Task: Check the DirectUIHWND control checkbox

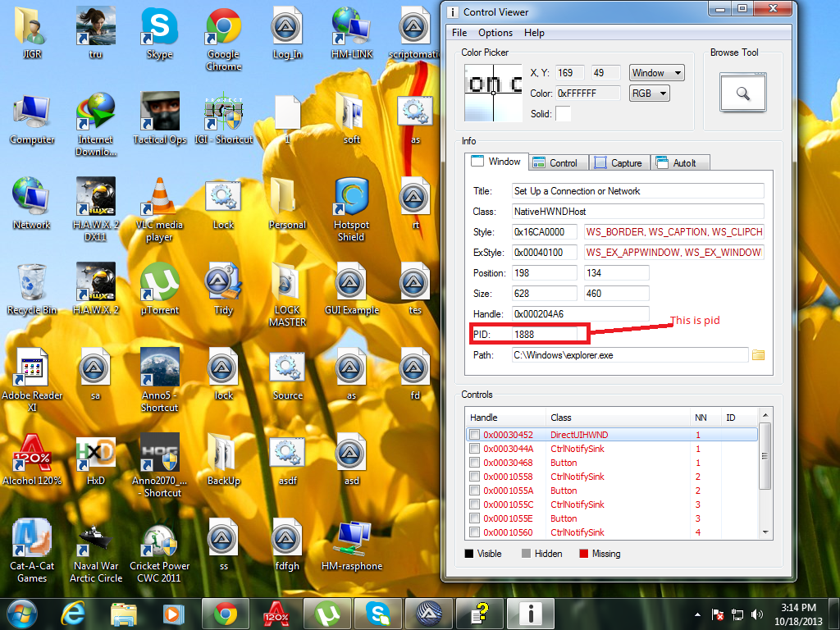Action: [x=474, y=435]
